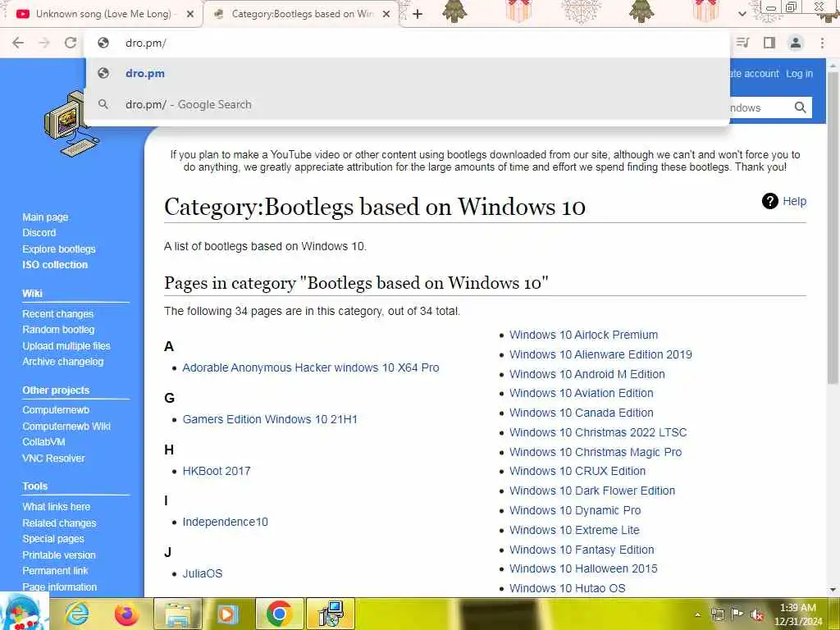Viewport: 840px width, 630px height.
Task: Open ISO collection sidebar link
Action: 55,265
